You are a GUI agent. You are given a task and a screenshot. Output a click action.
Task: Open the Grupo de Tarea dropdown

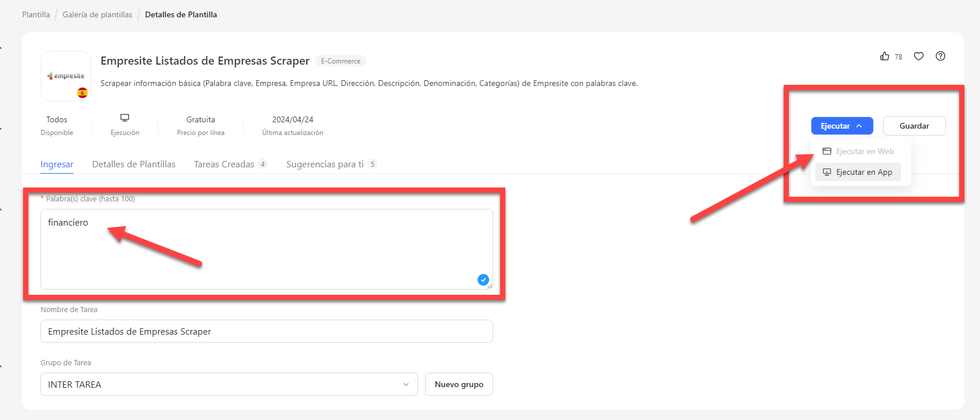[x=229, y=384]
